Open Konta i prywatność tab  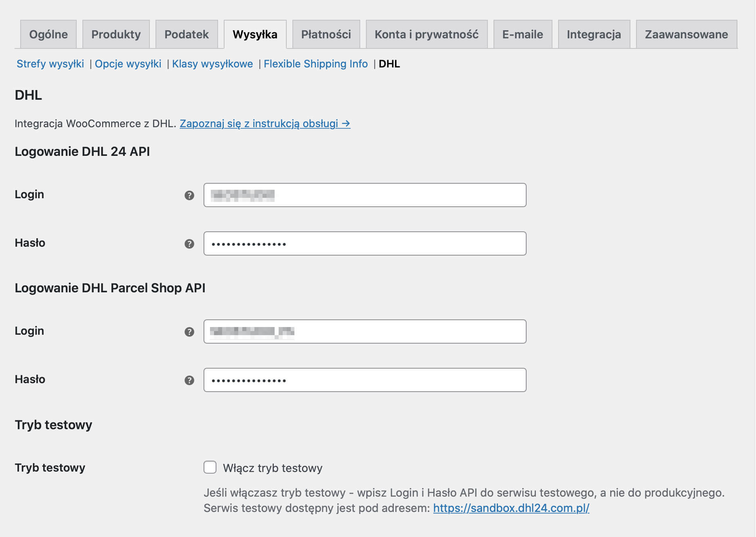tap(427, 34)
